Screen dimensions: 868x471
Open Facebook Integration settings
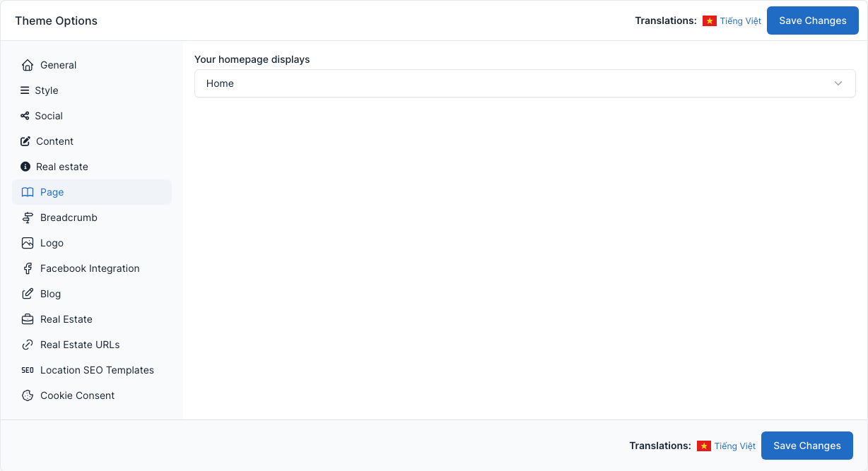tap(92, 268)
